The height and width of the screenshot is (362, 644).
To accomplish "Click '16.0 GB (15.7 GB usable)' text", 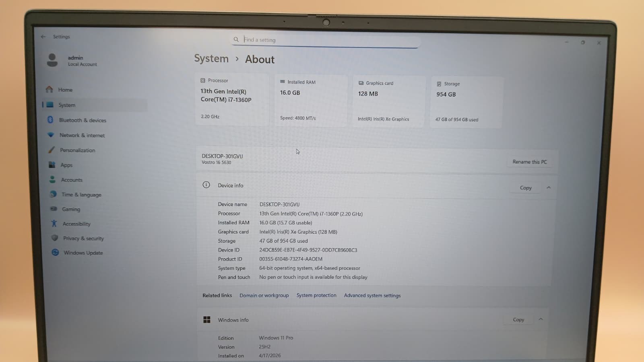I will point(286,222).
